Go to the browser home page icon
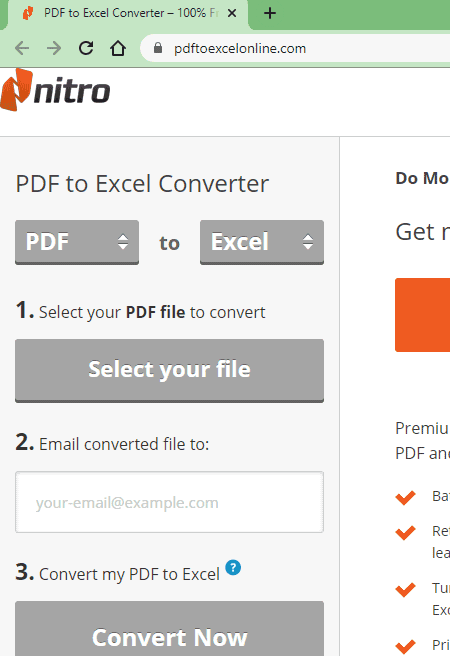The image size is (450, 656). (x=118, y=48)
